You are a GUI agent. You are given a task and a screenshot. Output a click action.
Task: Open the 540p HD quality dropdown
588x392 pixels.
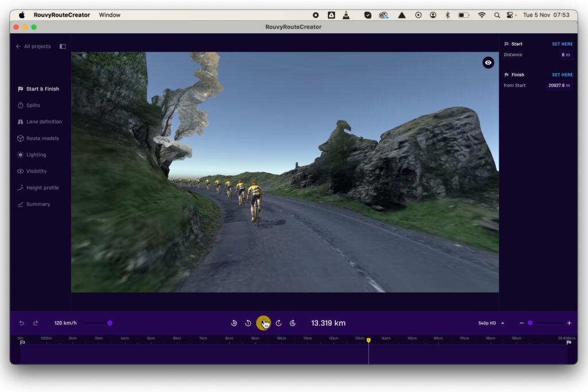pos(491,323)
